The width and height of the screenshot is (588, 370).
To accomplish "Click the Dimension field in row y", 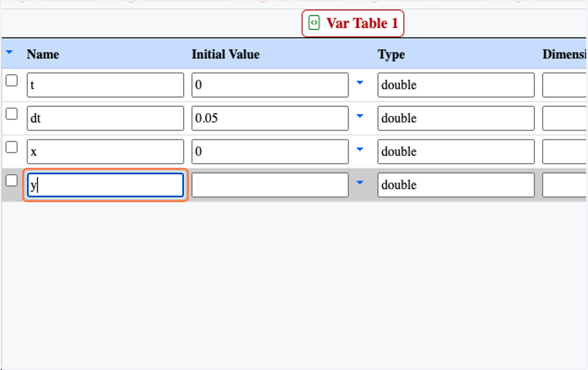I will pyautogui.click(x=565, y=185).
